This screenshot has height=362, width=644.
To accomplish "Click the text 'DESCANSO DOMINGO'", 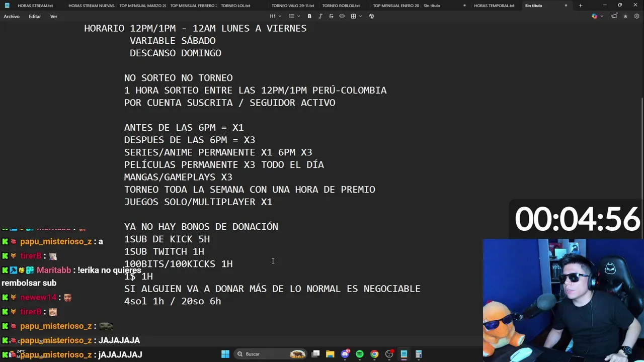I will point(176,53).
